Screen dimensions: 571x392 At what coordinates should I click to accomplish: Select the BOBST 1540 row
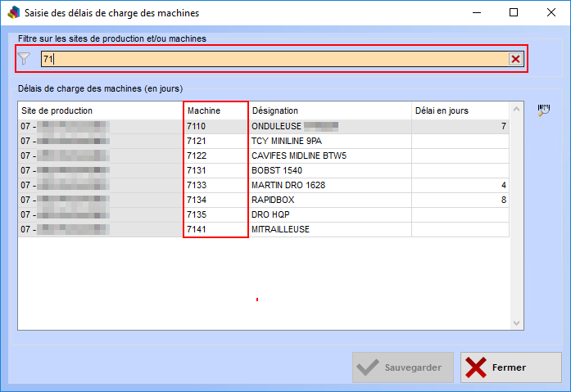tap(329, 170)
